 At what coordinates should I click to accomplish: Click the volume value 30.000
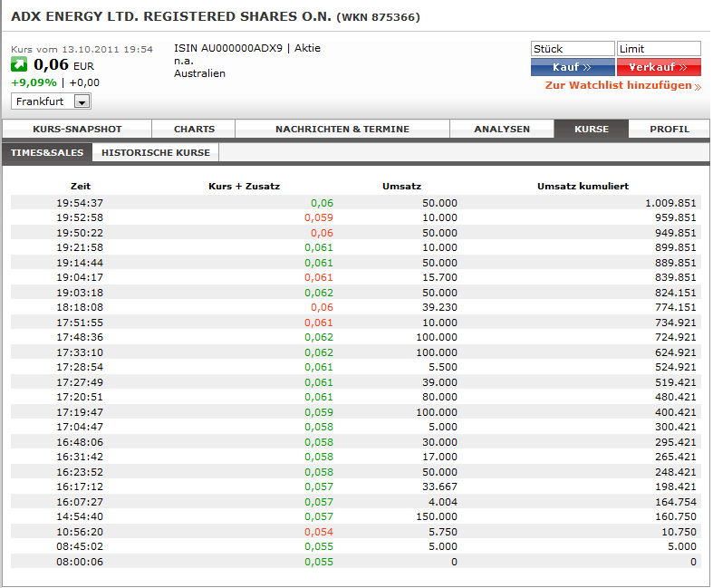click(439, 442)
